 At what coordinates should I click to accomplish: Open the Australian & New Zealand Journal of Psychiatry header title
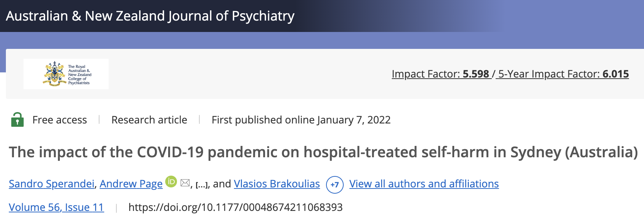click(150, 16)
